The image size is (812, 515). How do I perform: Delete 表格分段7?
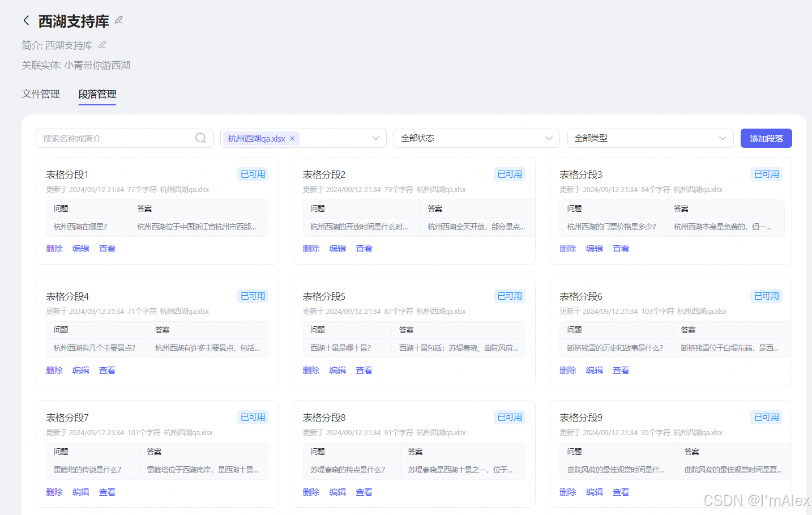click(54, 492)
